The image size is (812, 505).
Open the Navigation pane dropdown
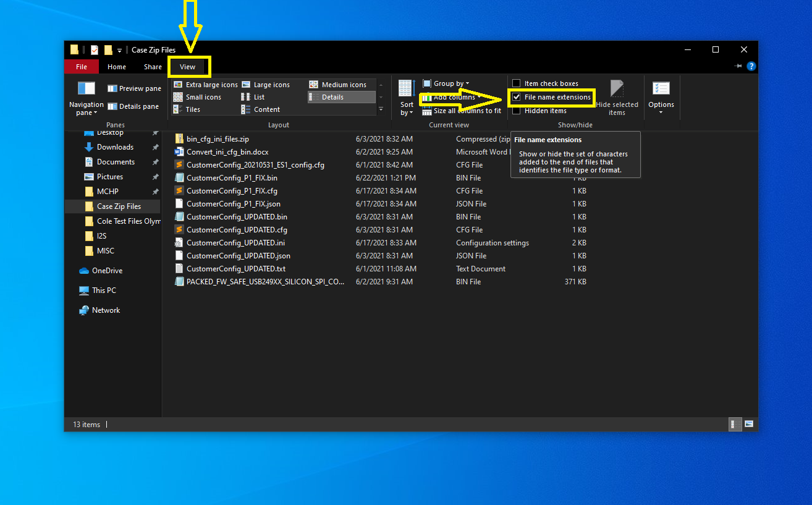pyautogui.click(x=86, y=99)
